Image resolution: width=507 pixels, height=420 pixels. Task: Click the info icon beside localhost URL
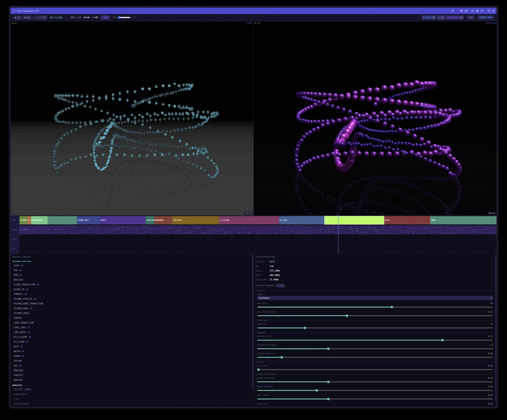click(14, 11)
